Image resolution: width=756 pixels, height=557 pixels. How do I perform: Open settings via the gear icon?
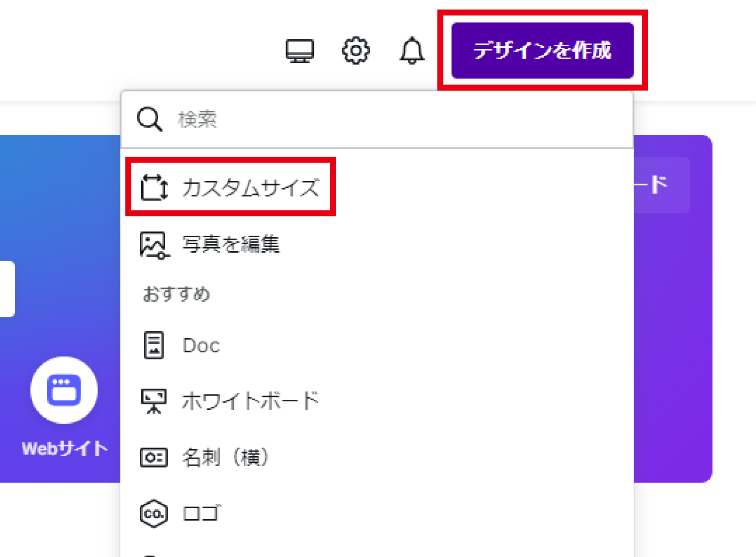[x=356, y=51]
